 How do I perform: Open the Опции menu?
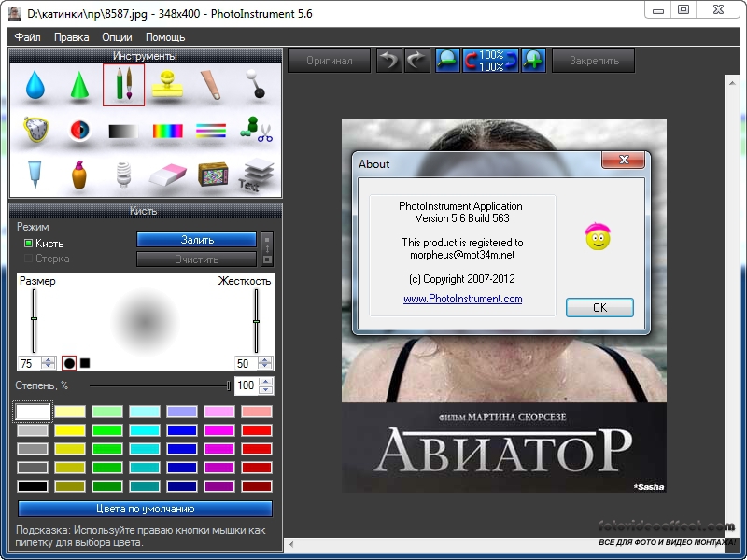[x=117, y=37]
